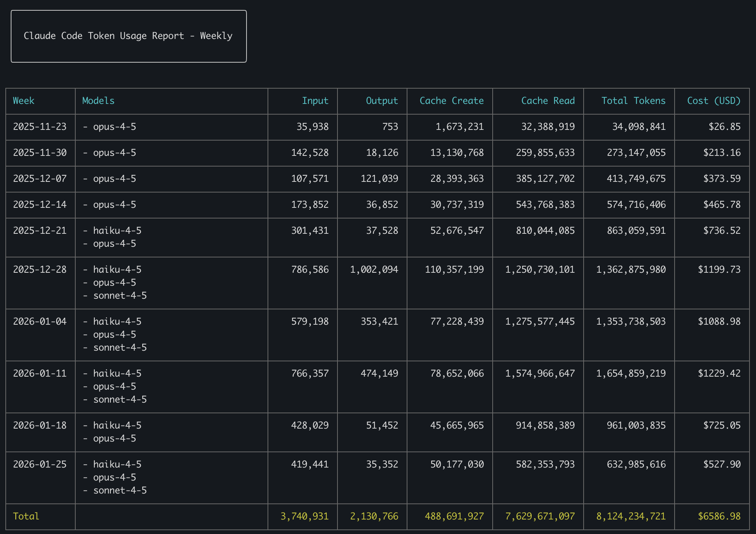Select the cost value $1229.42
Screen dimensions: 756x534
point(718,373)
